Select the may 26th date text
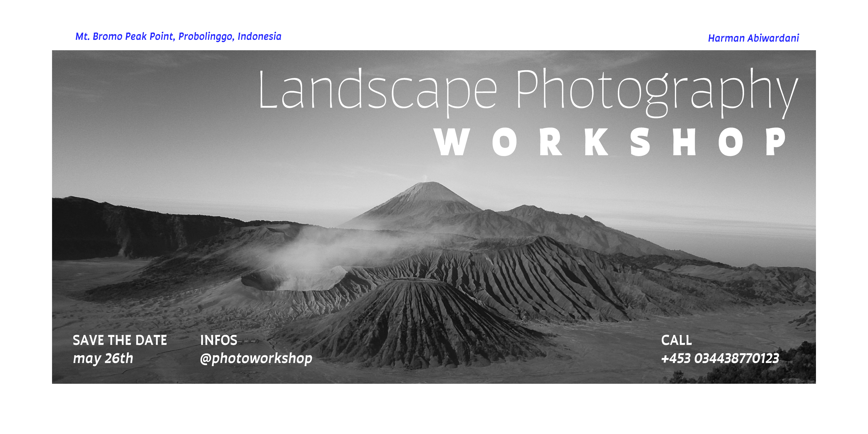 point(103,358)
